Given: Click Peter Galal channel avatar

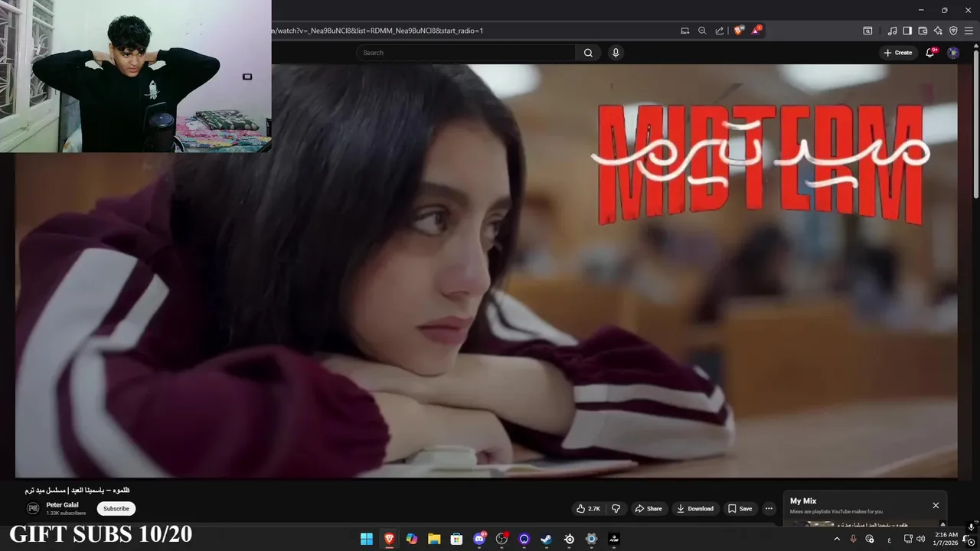Looking at the screenshot, I should coord(33,508).
